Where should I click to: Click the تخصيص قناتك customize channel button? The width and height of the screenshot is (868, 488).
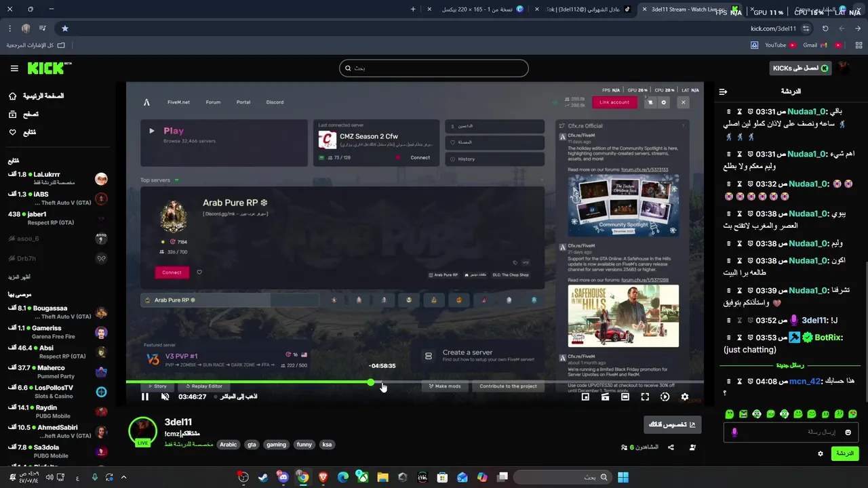[672, 425]
